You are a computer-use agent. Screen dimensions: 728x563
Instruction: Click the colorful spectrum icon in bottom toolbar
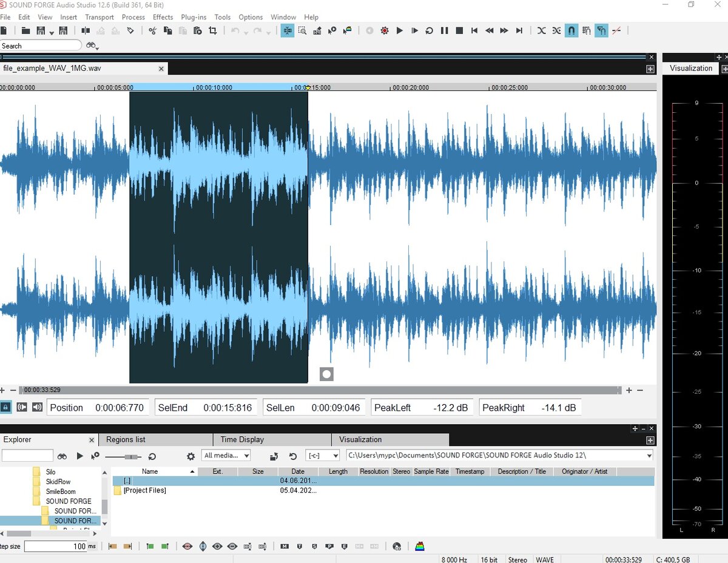pos(420,547)
